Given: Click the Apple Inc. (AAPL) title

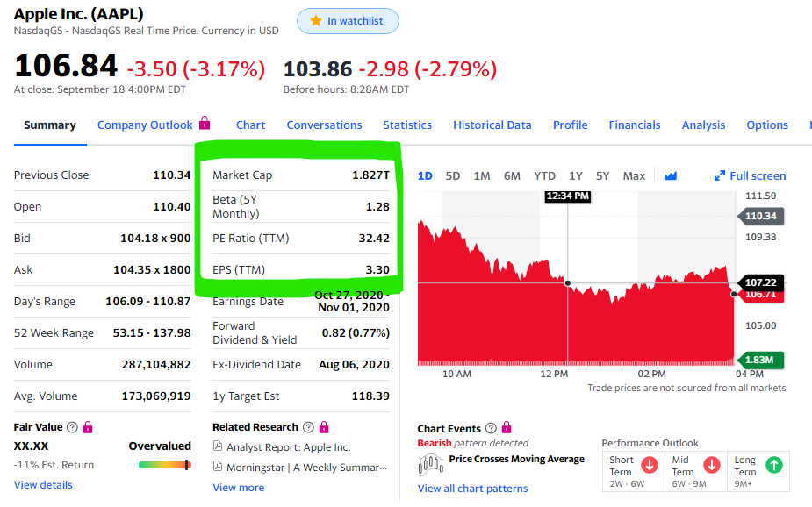Looking at the screenshot, I should click(x=79, y=14).
